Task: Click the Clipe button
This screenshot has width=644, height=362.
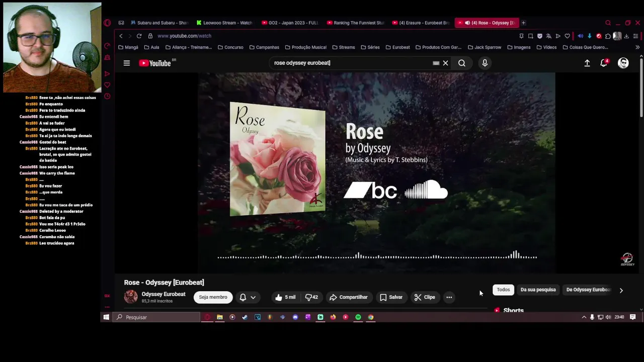Action: click(425, 297)
